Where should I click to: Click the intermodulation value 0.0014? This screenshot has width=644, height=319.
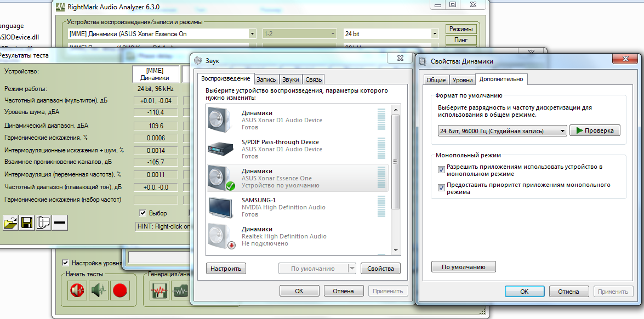[x=155, y=150]
